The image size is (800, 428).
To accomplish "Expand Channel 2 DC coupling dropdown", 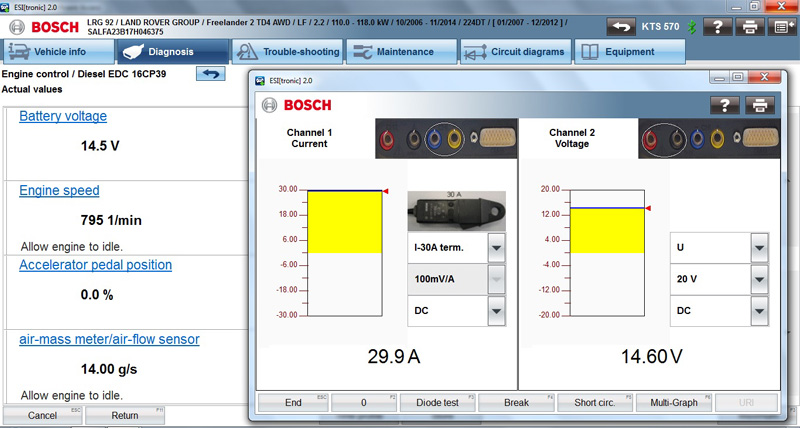I will (759, 311).
